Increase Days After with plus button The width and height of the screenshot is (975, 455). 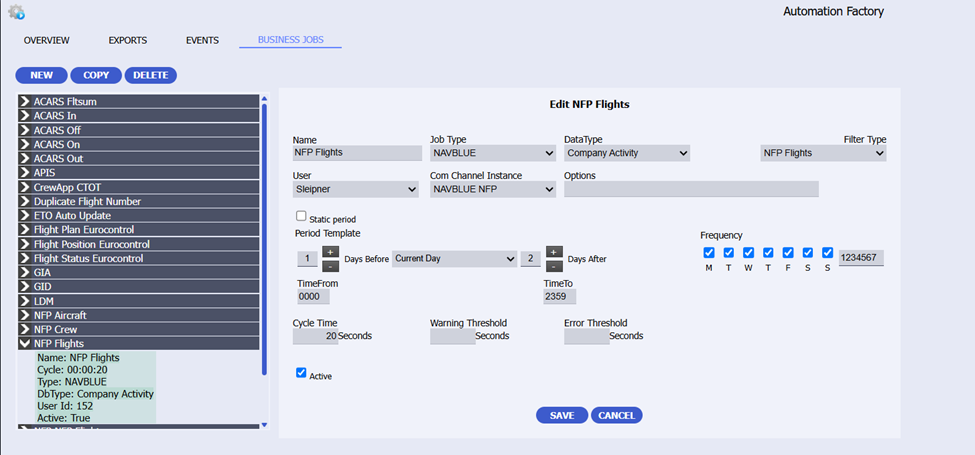(554, 252)
